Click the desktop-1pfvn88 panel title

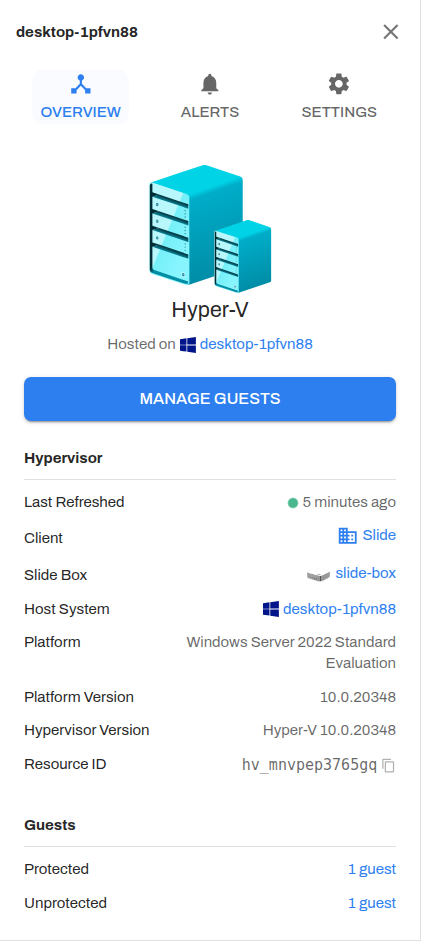click(x=77, y=32)
